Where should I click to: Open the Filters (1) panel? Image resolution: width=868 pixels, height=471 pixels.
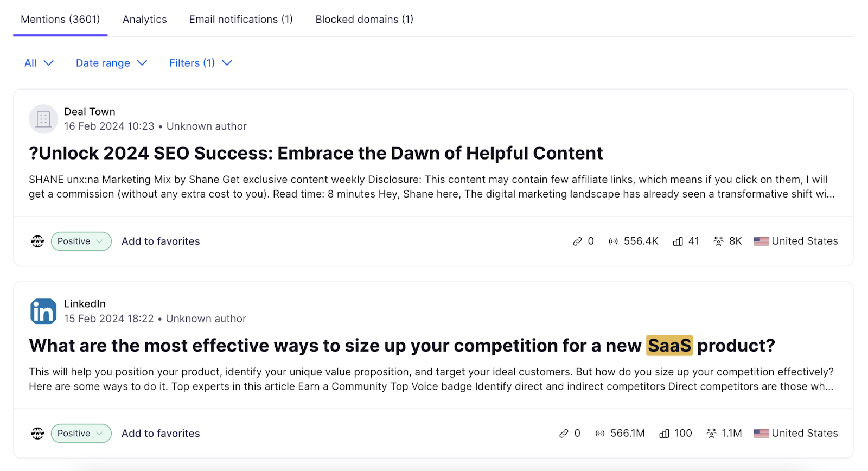pos(200,63)
